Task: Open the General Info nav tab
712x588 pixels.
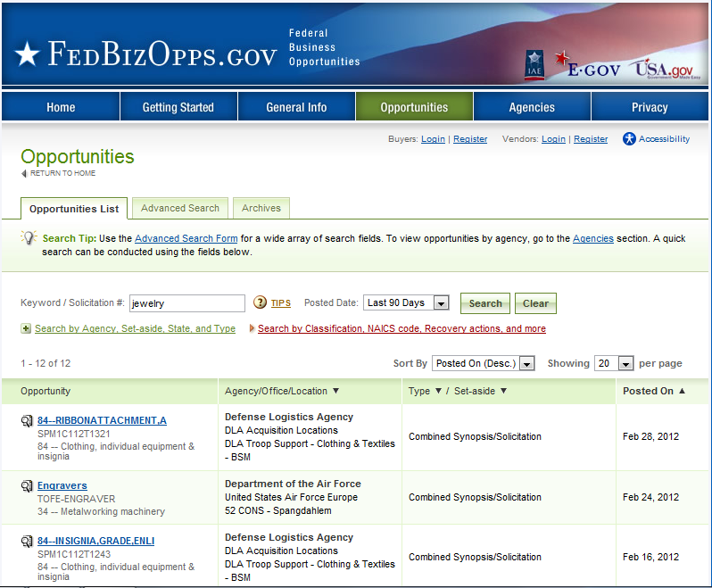Action: (x=296, y=107)
